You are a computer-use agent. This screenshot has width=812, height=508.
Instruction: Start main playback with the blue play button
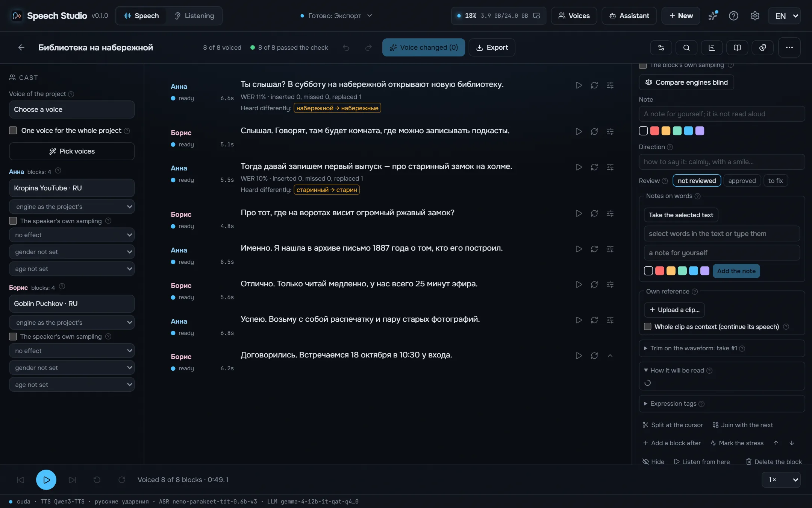[46, 480]
